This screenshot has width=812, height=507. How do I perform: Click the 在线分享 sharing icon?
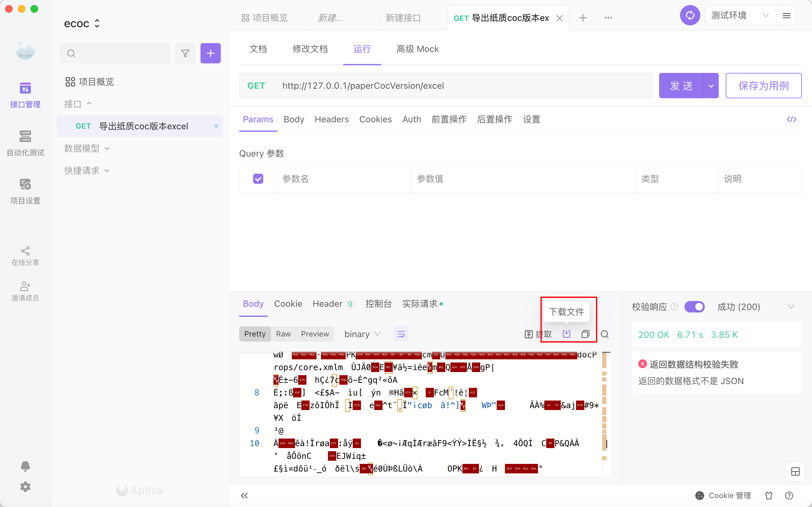click(x=25, y=255)
